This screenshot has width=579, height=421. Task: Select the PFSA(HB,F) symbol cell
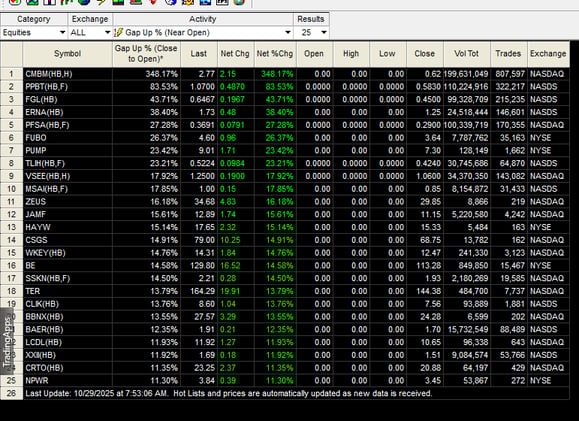click(x=68, y=125)
